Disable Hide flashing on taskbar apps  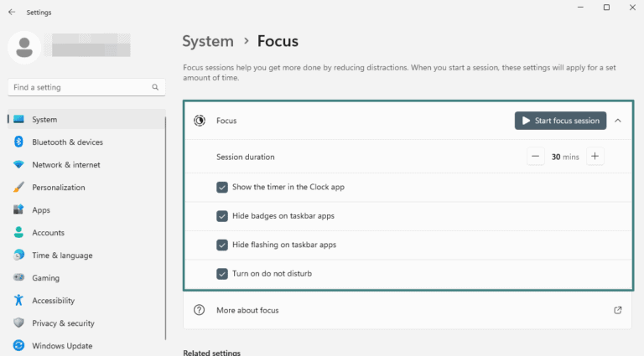222,245
